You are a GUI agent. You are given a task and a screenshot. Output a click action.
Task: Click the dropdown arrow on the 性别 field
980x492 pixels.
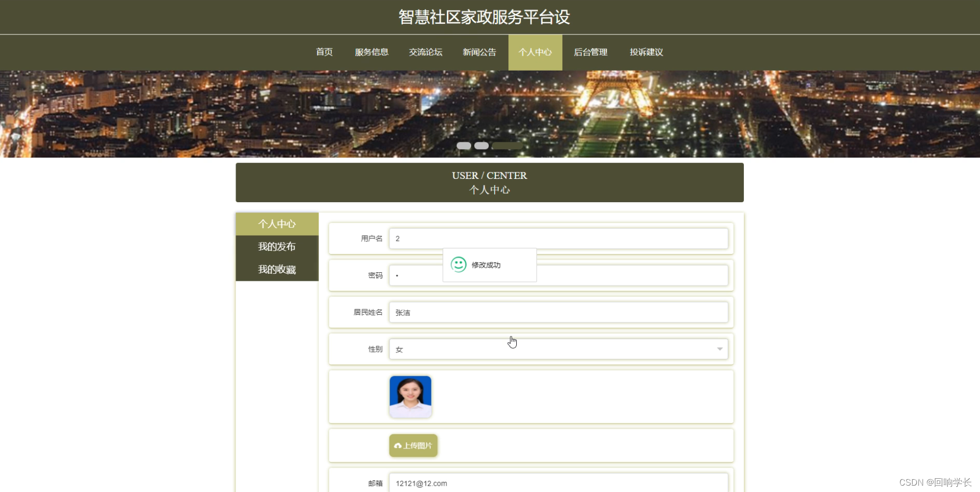point(719,349)
